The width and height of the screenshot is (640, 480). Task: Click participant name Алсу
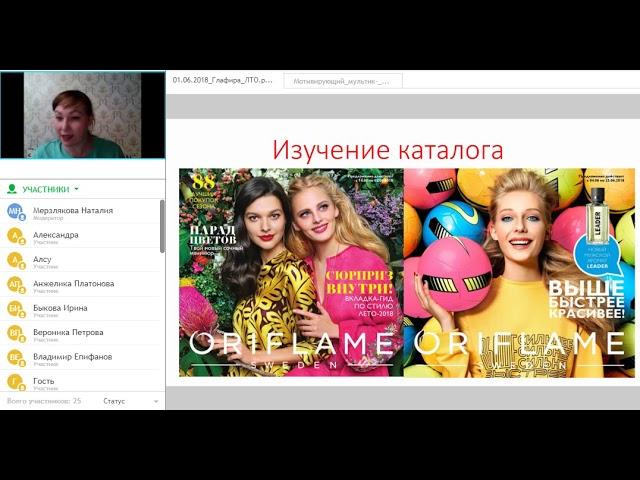42,259
